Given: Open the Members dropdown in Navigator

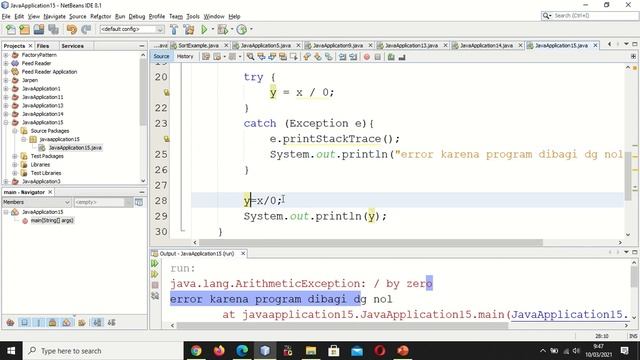Looking at the screenshot, I should (x=37, y=202).
